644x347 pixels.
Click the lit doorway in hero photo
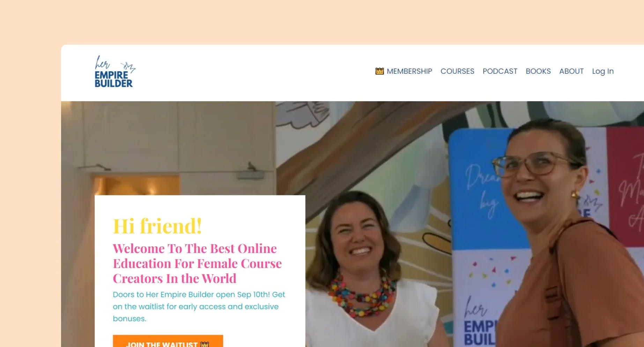(x=137, y=185)
